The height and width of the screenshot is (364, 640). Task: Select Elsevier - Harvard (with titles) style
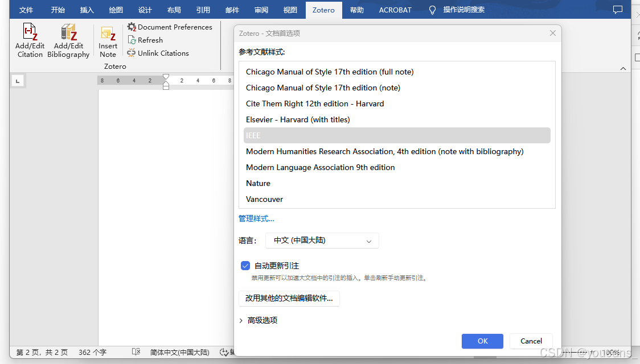[x=397, y=119]
